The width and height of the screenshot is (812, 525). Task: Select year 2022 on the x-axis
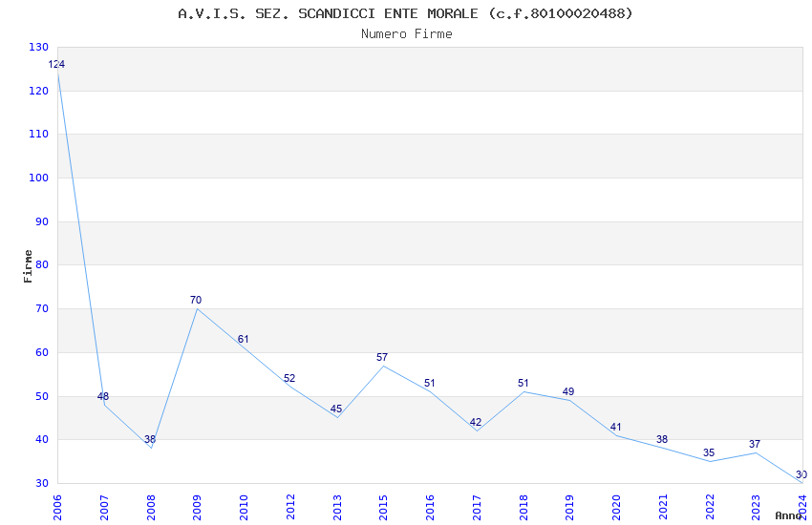(710, 507)
